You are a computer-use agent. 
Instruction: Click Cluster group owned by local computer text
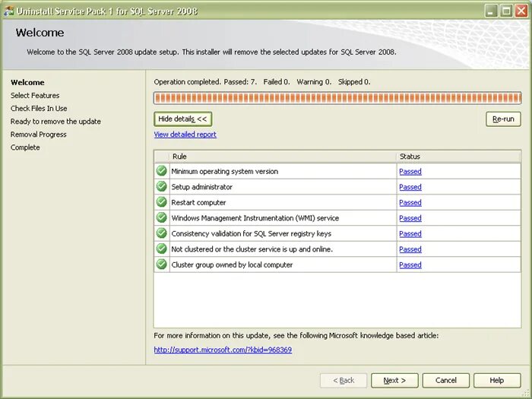tap(232, 265)
